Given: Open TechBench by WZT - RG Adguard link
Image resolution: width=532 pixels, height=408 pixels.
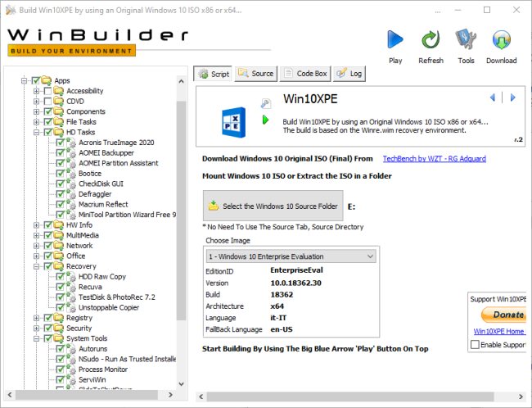Looking at the screenshot, I should (435, 159).
